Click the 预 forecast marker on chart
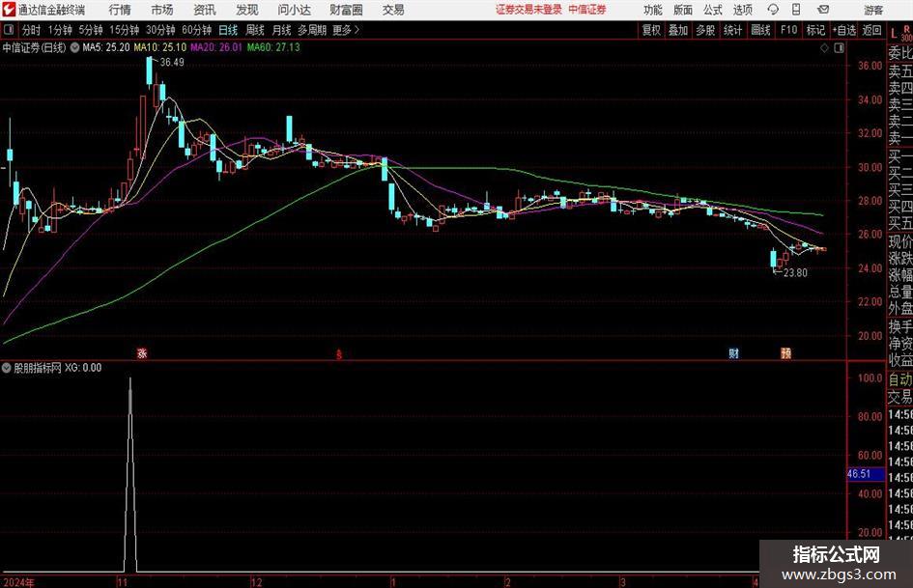 (786, 353)
